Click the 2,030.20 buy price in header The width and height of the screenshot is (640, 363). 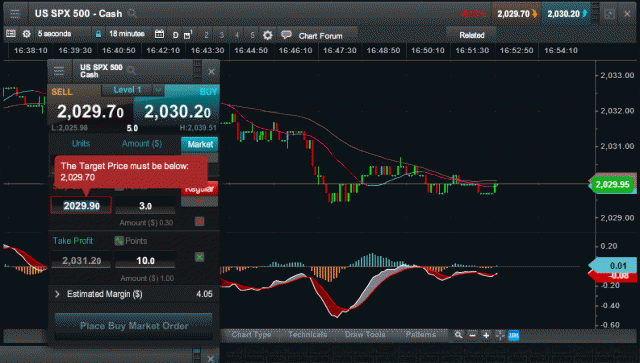tap(567, 14)
